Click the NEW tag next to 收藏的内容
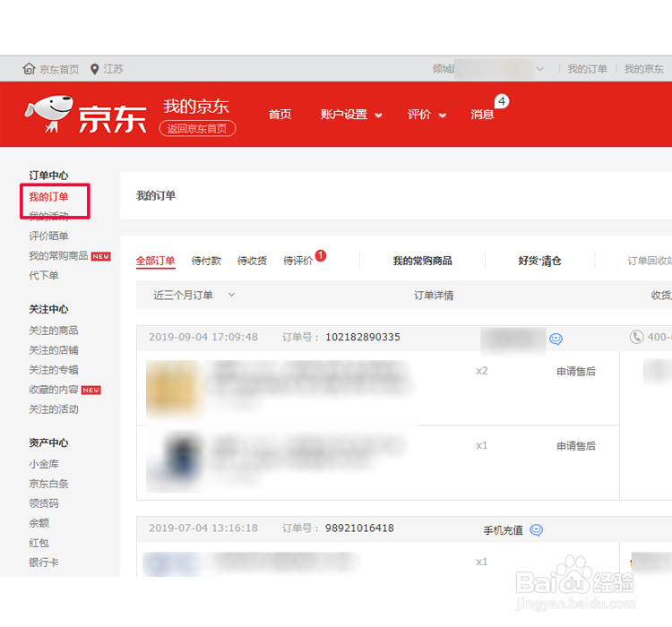The width and height of the screenshot is (672, 627). pyautogui.click(x=90, y=390)
